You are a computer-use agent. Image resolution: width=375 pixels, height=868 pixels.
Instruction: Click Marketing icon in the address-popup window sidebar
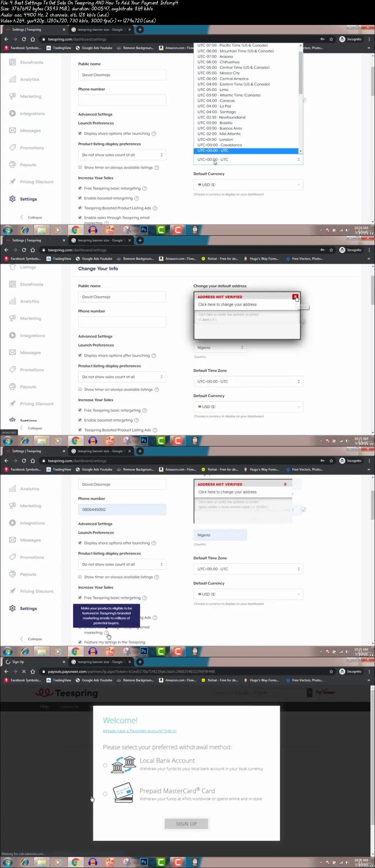[x=12, y=318]
